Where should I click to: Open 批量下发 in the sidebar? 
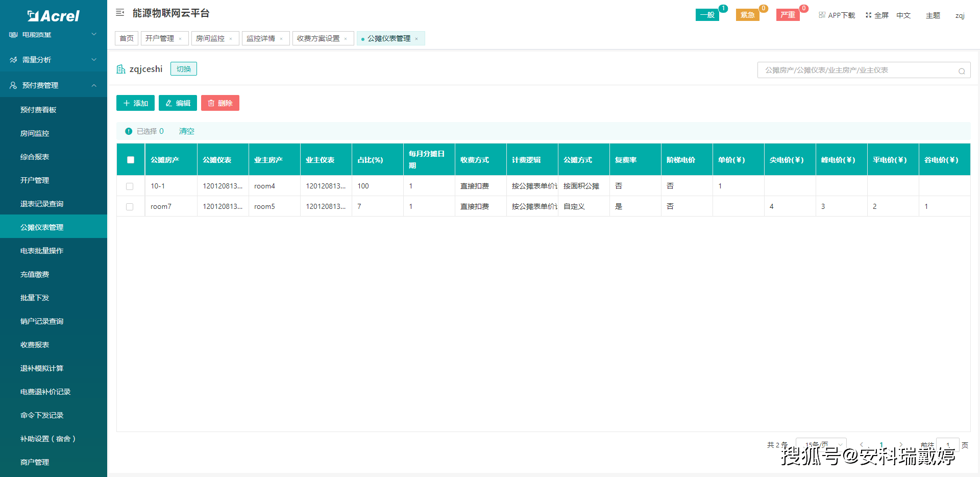54,298
